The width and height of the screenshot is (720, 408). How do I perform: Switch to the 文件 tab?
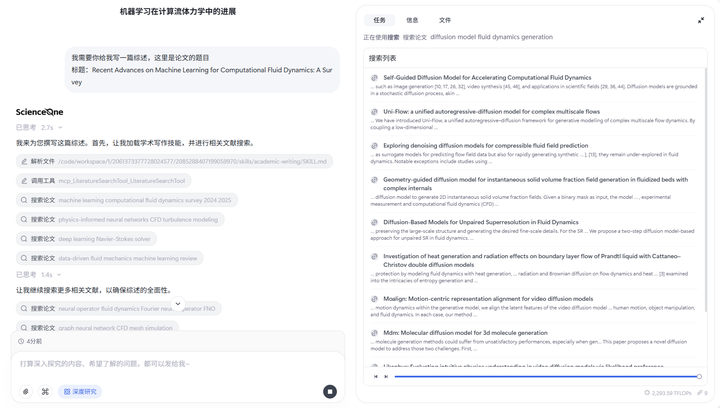click(444, 20)
